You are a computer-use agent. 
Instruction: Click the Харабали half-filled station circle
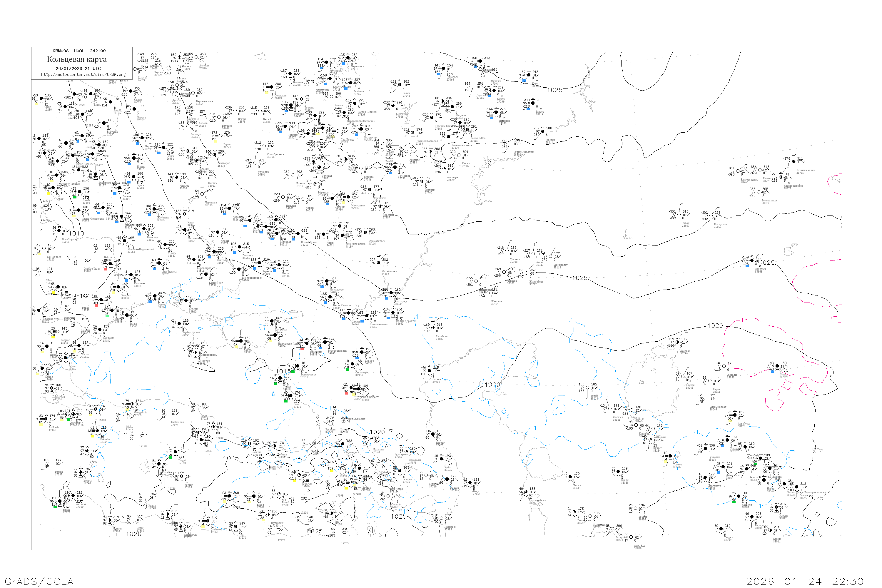tap(433, 328)
